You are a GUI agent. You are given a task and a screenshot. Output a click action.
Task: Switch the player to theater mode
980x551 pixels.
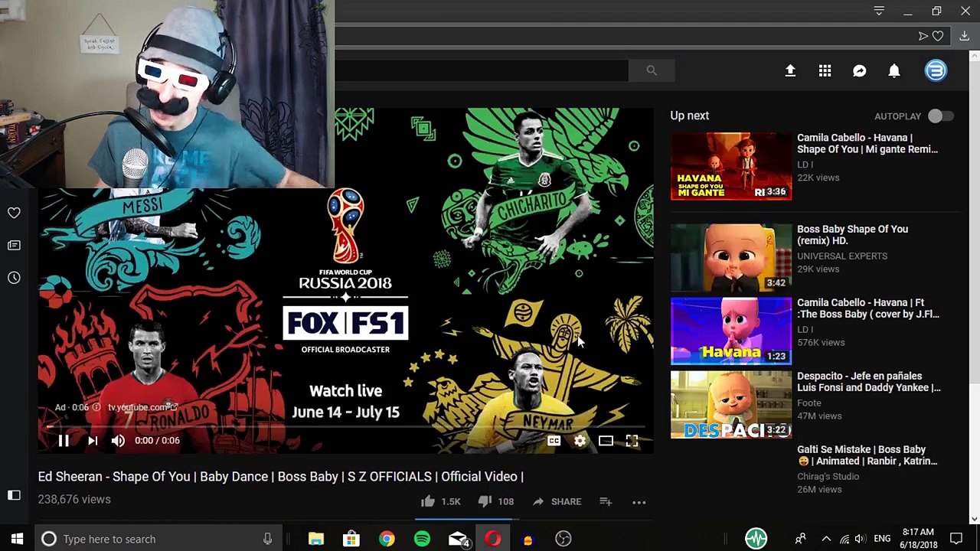[606, 441]
